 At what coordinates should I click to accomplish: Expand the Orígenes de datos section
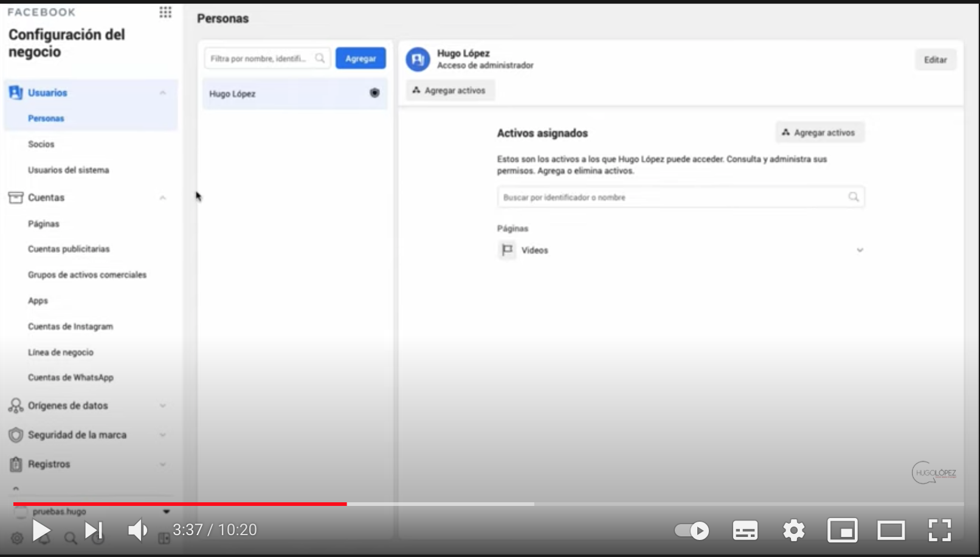(162, 406)
